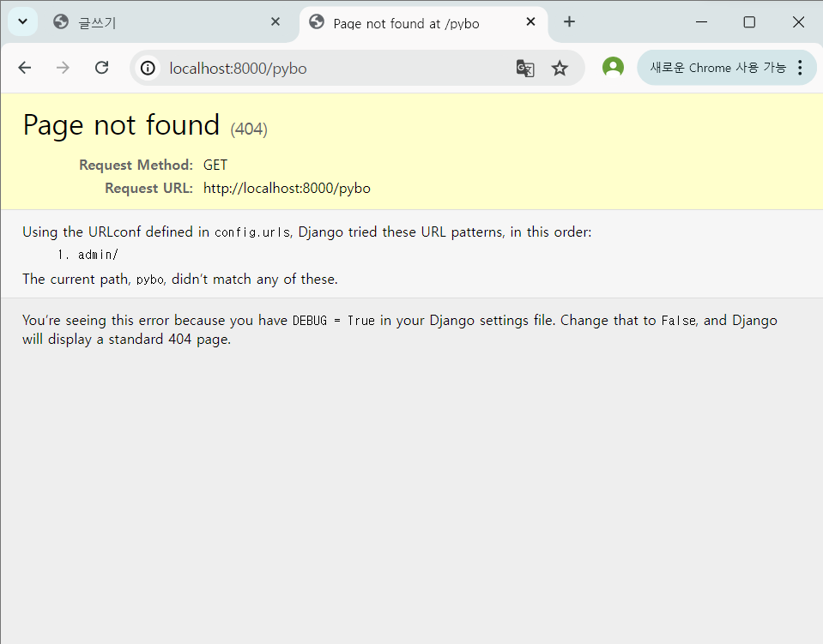
Task: Click the Request URL label
Action: coord(148,189)
